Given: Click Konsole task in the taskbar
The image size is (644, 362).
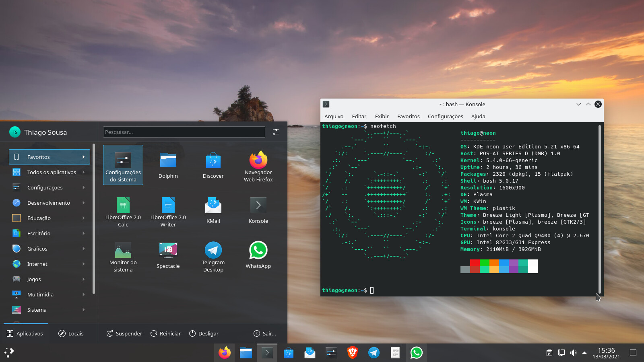Looking at the screenshot, I should point(267,353).
